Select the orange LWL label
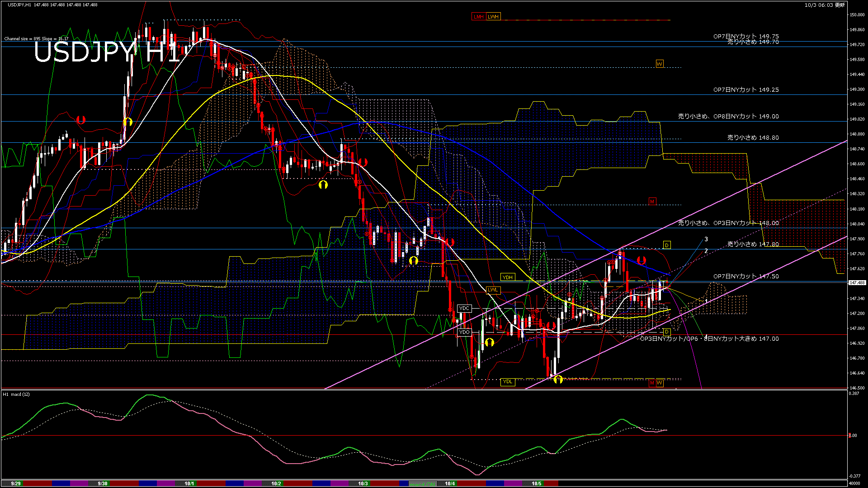868x488 pixels. coord(493,290)
